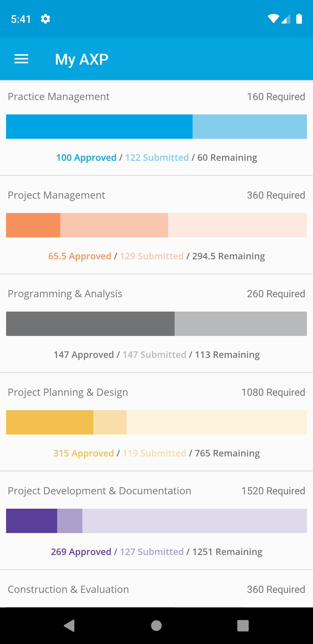This screenshot has height=644, width=313.
Task: Tap the Android recent apps square
Action: [243, 626]
